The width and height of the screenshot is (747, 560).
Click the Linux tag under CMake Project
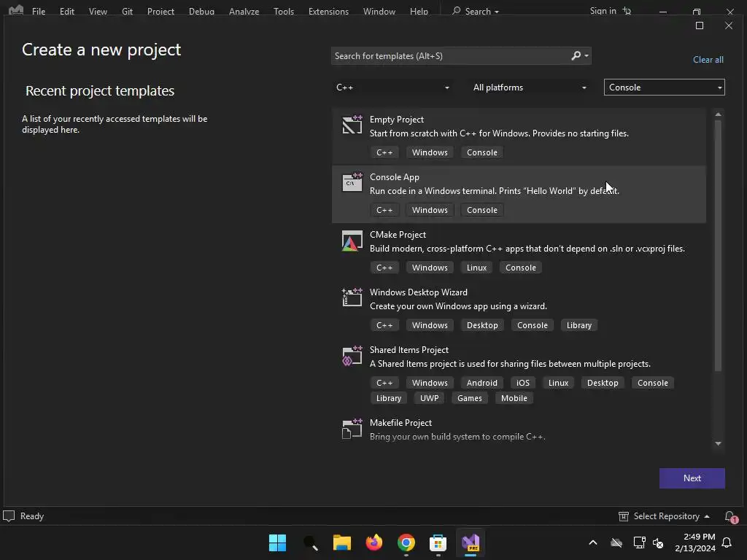coord(476,268)
